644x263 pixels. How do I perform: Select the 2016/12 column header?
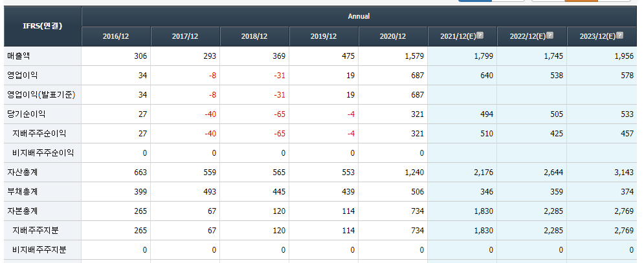tap(116, 37)
